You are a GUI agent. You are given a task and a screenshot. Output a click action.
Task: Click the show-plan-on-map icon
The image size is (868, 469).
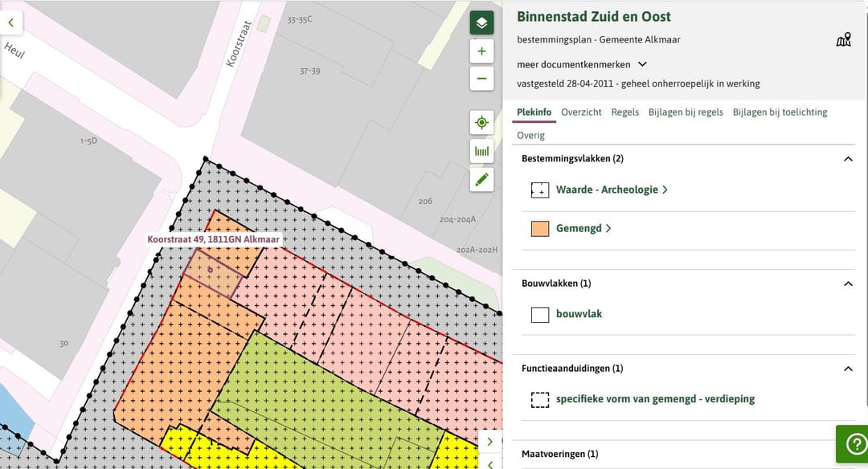(843, 40)
